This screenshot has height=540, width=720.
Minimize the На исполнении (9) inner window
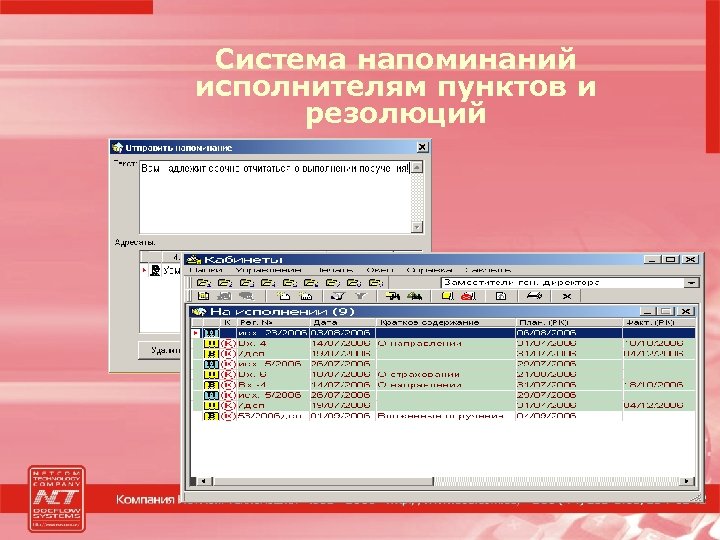point(647,311)
